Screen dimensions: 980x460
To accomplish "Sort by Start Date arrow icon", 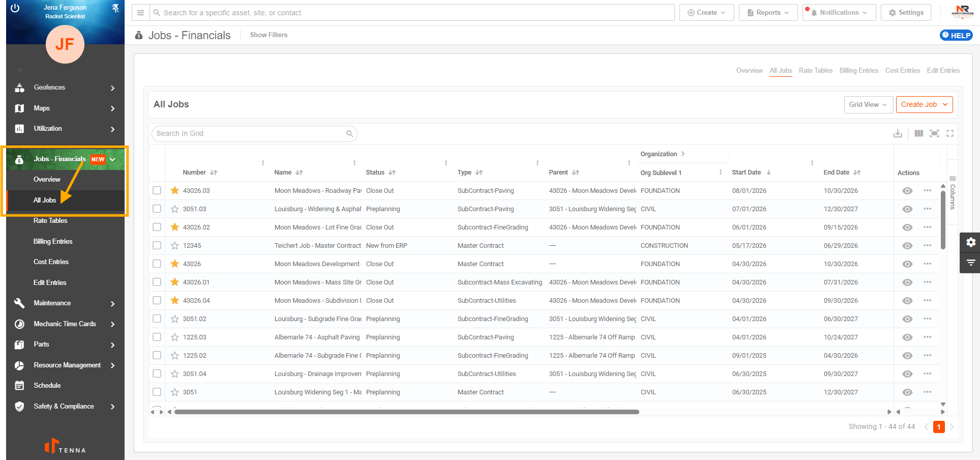I will (x=768, y=172).
